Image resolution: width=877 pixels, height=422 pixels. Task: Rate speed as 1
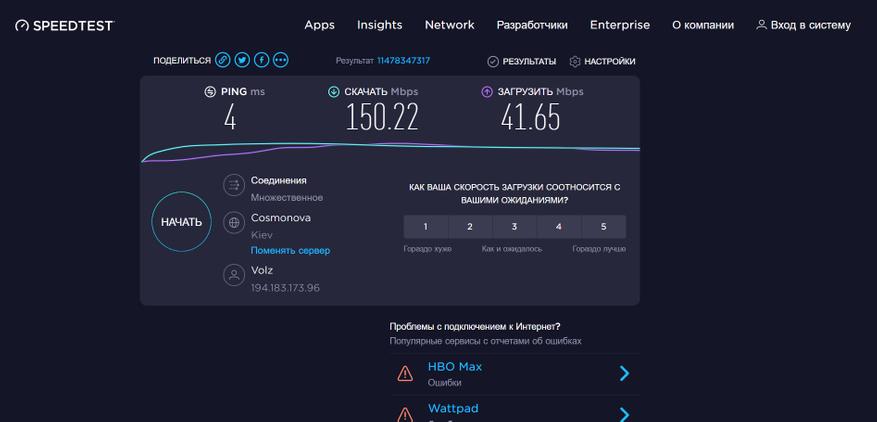[426, 227]
